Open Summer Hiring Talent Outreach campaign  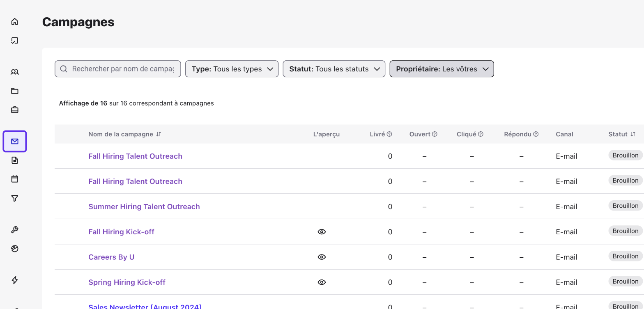(144, 206)
